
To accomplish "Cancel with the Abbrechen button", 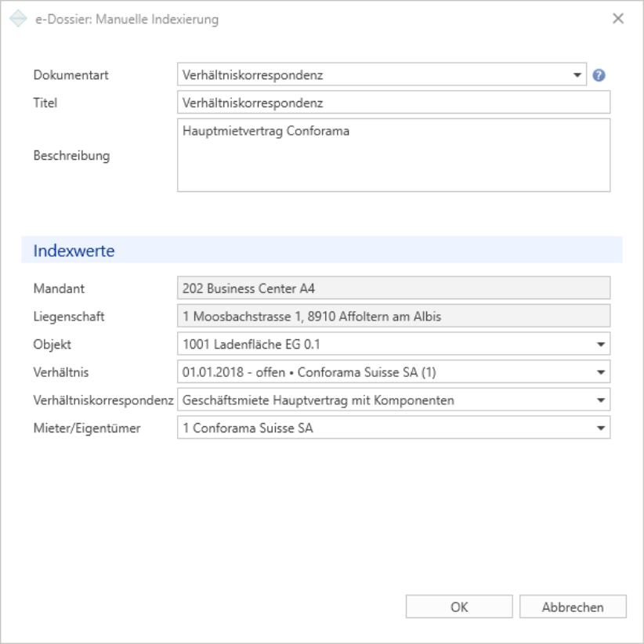I will click(573, 606).
